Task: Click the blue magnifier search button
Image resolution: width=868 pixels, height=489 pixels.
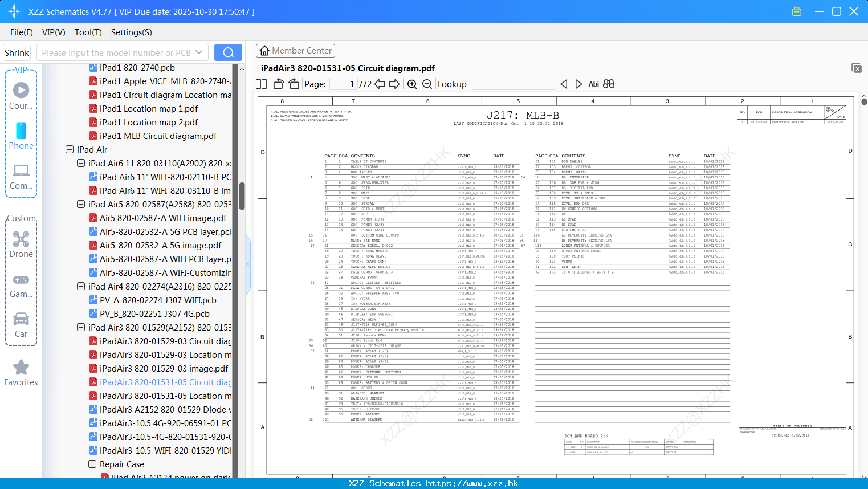Action: click(228, 52)
